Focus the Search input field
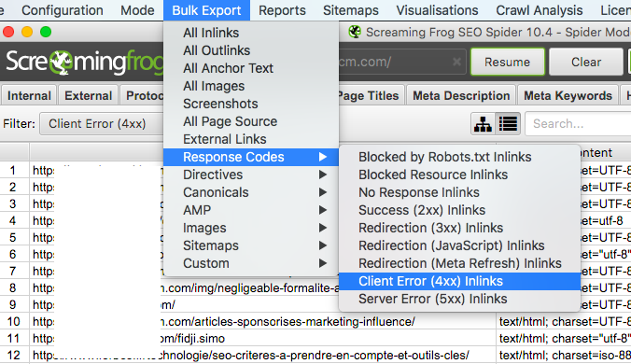 pyautogui.click(x=579, y=124)
